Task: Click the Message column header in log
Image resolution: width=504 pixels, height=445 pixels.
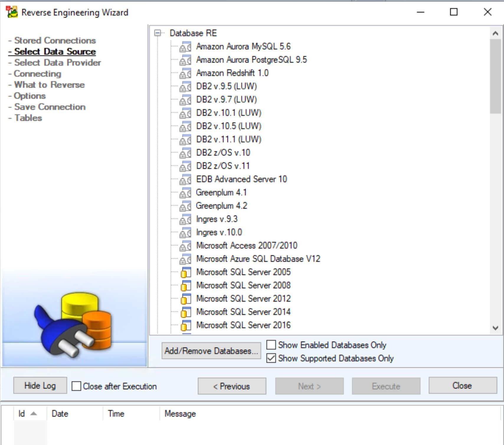Action: [330, 413]
